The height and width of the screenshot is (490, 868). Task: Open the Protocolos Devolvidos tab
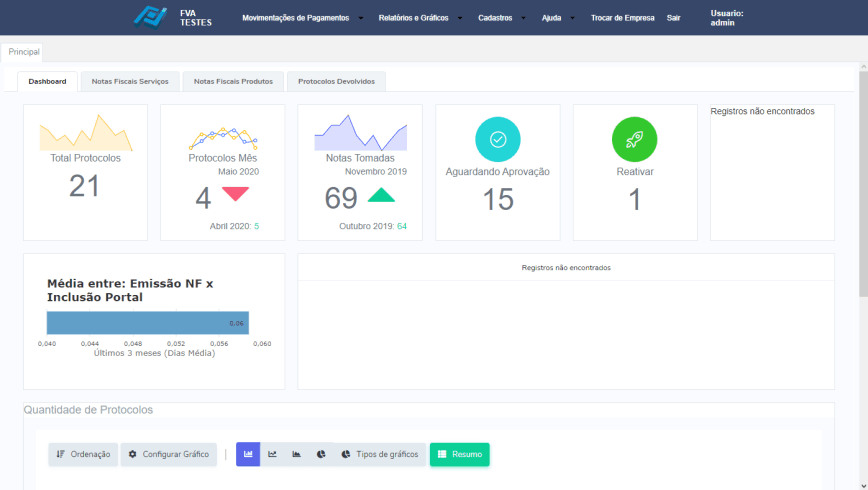(336, 81)
